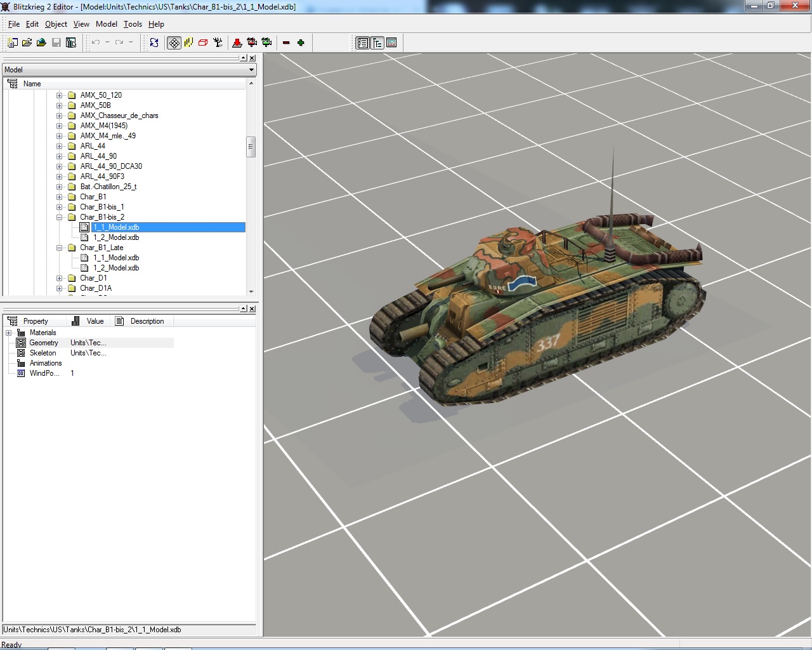Toggle the tree panel view button
Image resolution: width=812 pixels, height=650 pixels.
pos(377,43)
